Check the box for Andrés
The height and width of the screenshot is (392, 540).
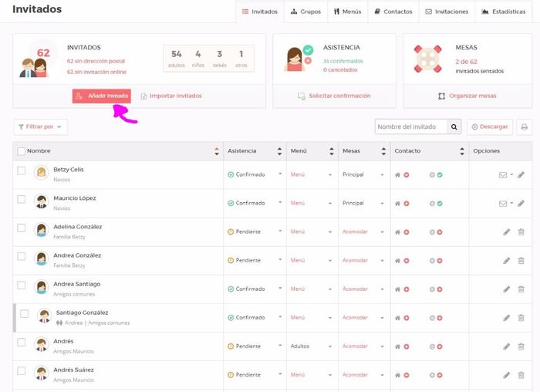pyautogui.click(x=22, y=342)
